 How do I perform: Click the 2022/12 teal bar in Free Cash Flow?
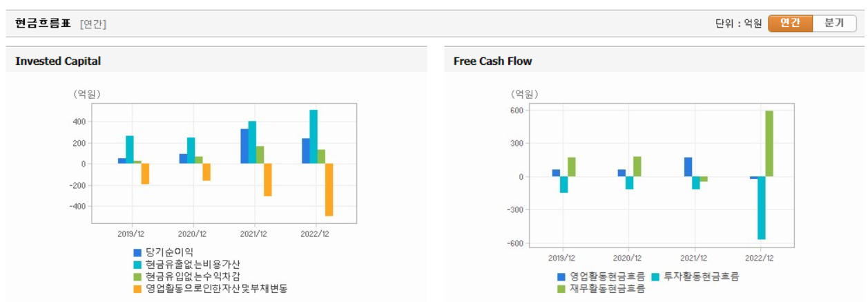(x=762, y=208)
